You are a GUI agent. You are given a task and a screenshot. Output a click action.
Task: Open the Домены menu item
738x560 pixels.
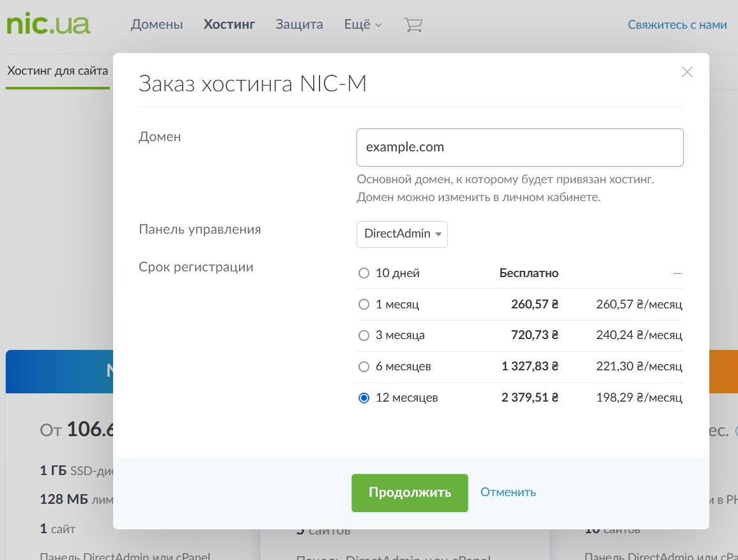(157, 25)
